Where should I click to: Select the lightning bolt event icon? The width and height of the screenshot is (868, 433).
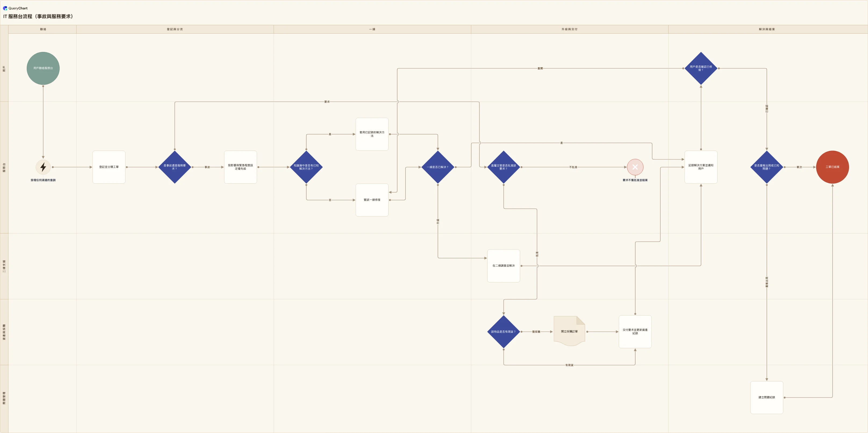click(43, 167)
